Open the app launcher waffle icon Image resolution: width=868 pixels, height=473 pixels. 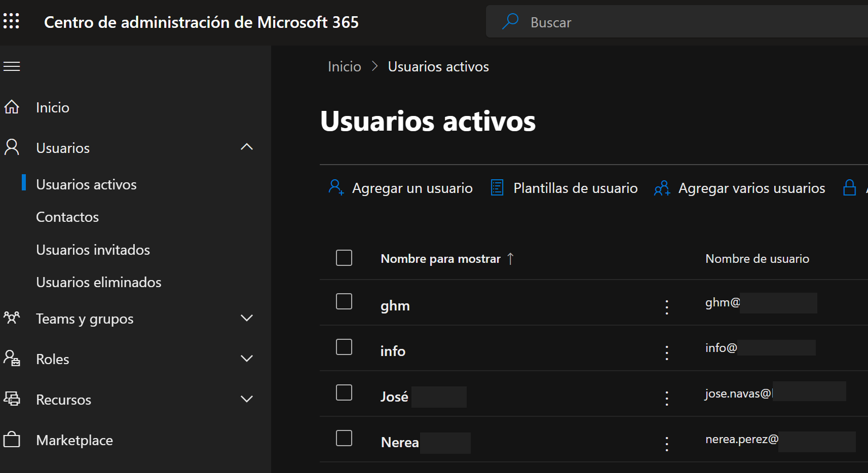(11, 21)
